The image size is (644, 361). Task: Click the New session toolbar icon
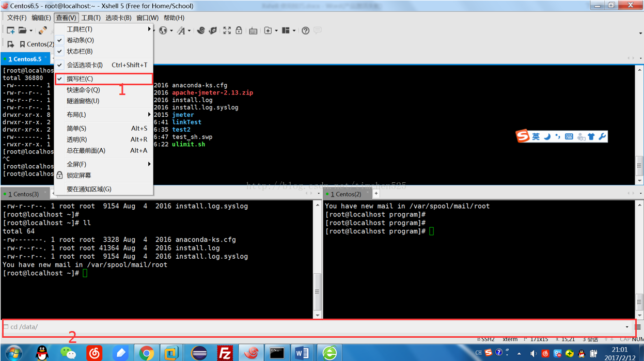pos(11,30)
